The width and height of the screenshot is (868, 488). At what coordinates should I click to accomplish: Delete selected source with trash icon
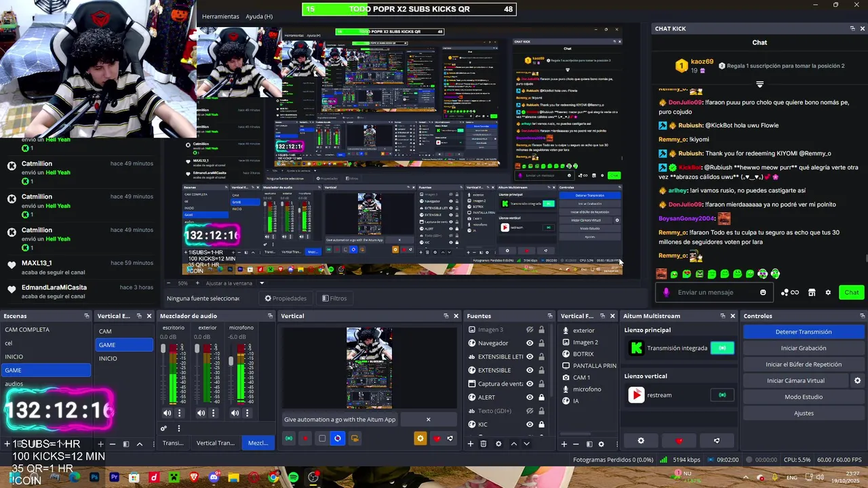pyautogui.click(x=484, y=444)
